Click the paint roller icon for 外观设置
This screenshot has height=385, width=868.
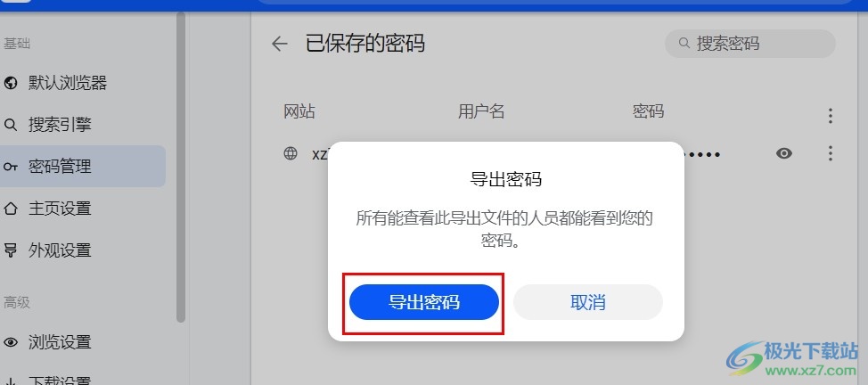point(11,250)
